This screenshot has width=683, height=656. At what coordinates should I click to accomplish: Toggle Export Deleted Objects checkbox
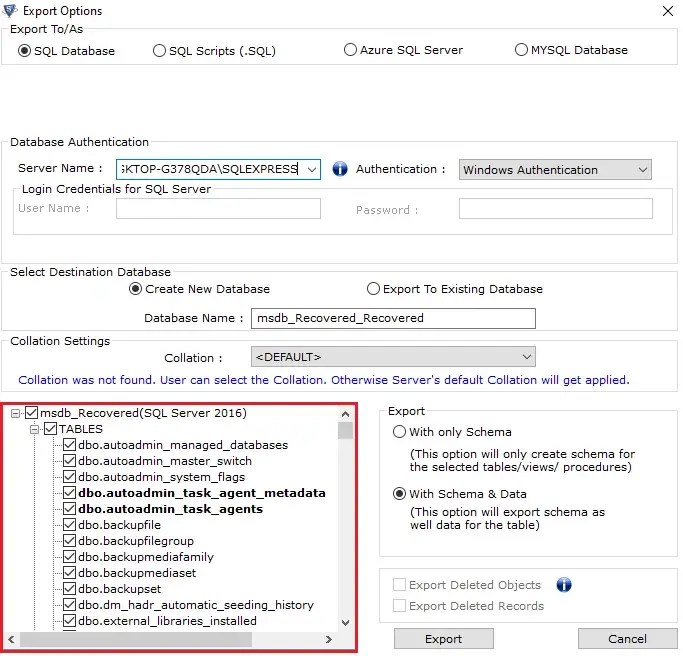(399, 585)
